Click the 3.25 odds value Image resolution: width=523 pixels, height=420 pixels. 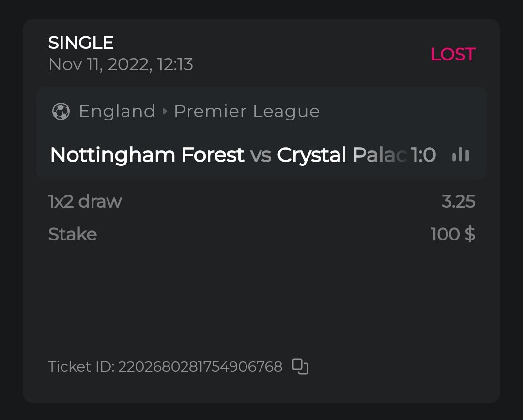click(x=458, y=201)
